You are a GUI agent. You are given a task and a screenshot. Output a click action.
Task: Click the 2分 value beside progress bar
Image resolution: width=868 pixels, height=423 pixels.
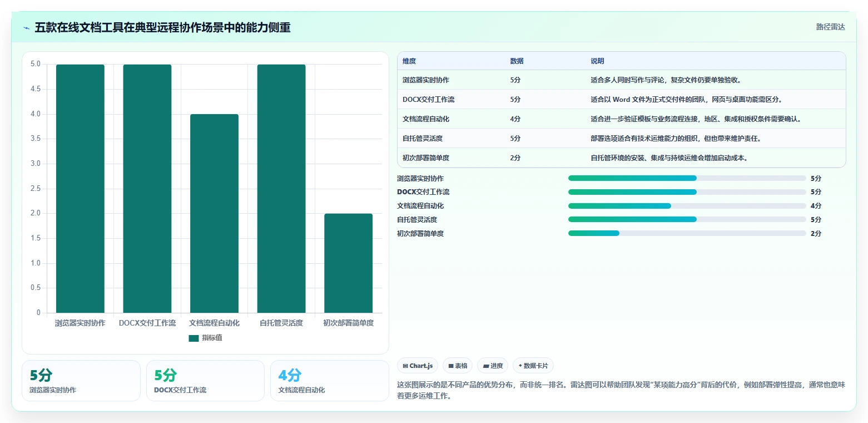pos(816,233)
